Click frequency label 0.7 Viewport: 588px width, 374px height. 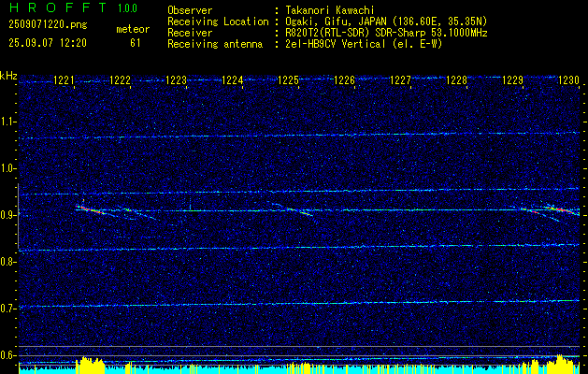tap(8, 309)
